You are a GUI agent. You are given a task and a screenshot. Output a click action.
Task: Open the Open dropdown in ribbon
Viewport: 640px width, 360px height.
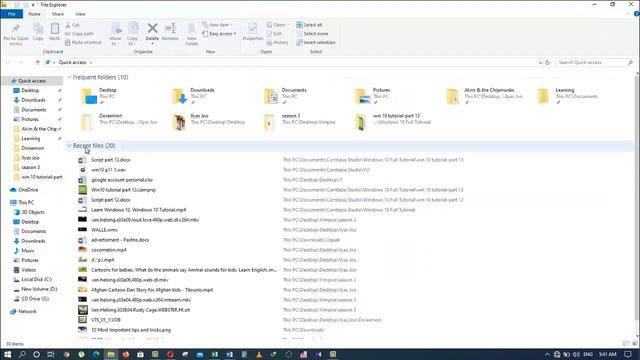point(278,25)
